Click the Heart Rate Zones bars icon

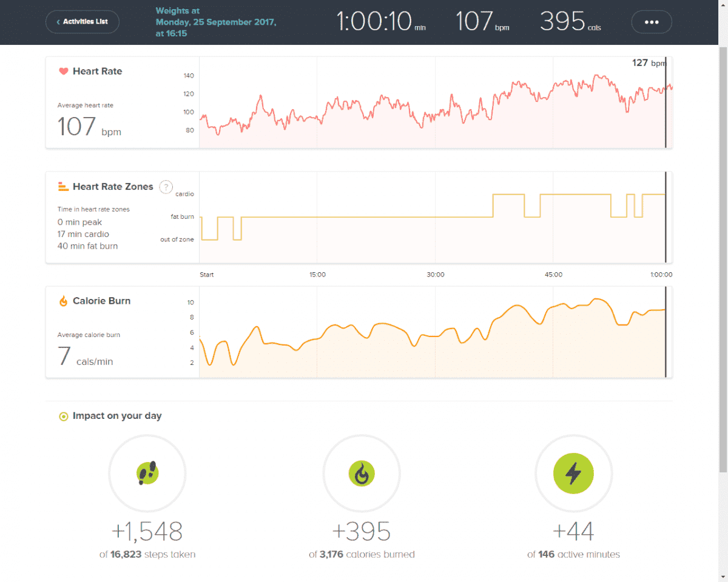63,187
